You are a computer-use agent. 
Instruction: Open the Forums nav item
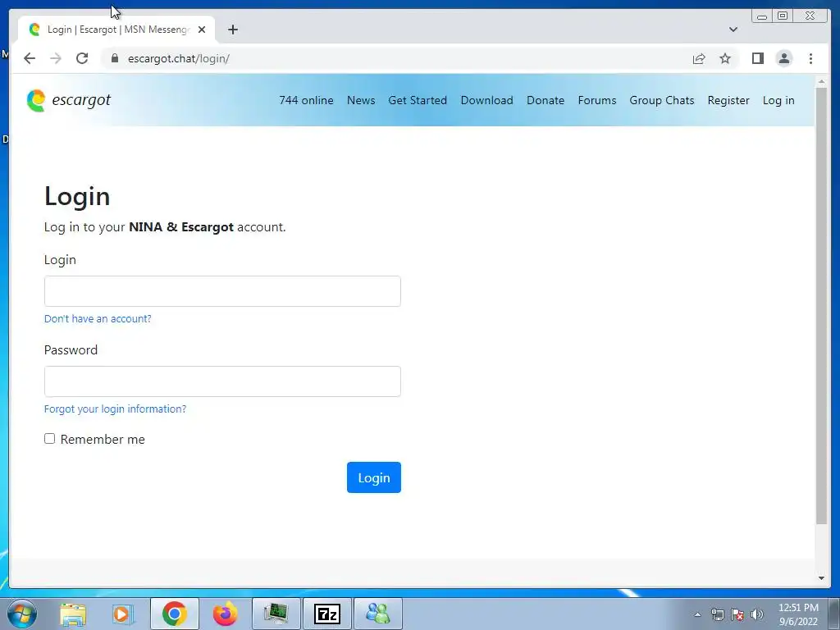pos(597,100)
